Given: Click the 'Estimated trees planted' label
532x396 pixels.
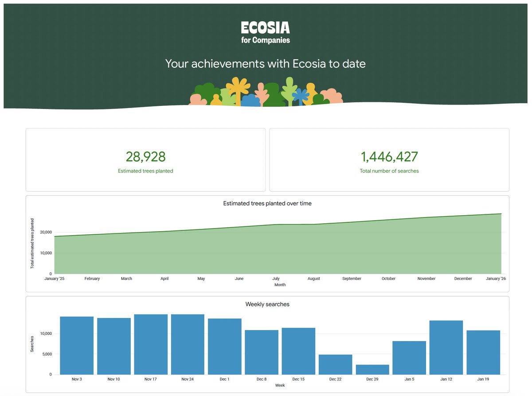Looking at the screenshot, I should coord(145,171).
